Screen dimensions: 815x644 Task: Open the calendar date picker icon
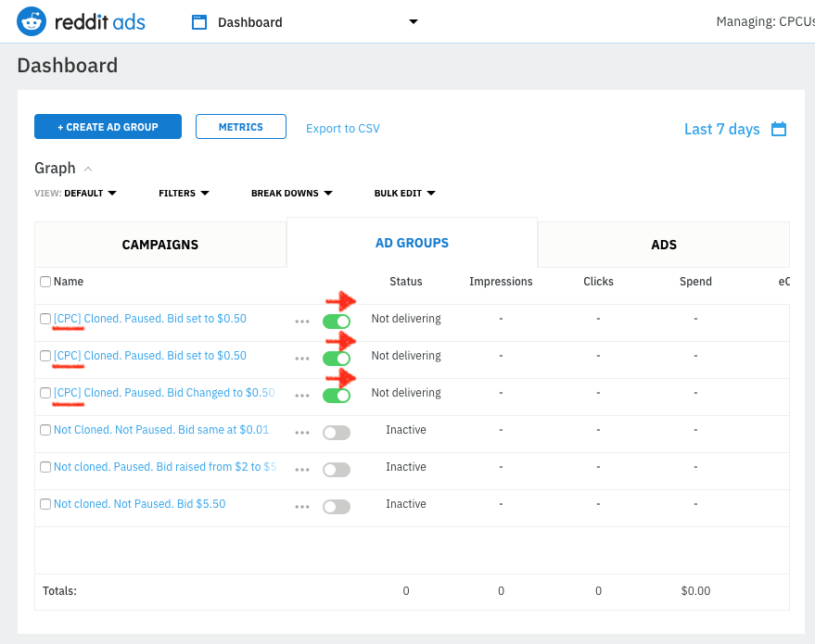[x=779, y=129]
